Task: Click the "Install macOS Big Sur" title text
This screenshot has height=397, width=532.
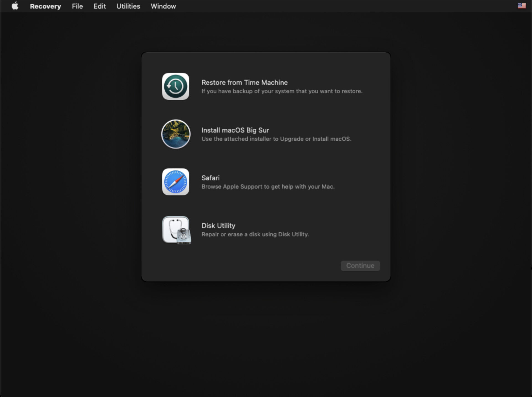Action: 235,130
